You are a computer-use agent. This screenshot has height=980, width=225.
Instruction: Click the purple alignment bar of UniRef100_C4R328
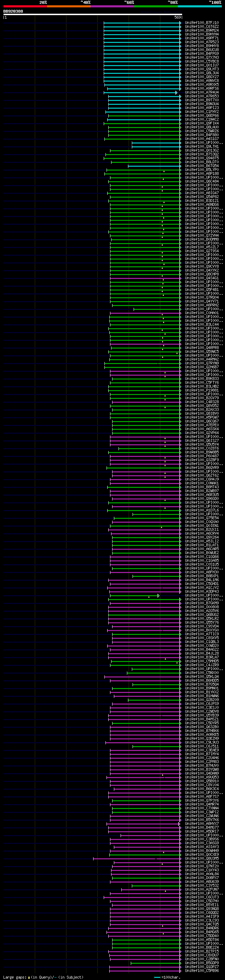tap(147, 402)
